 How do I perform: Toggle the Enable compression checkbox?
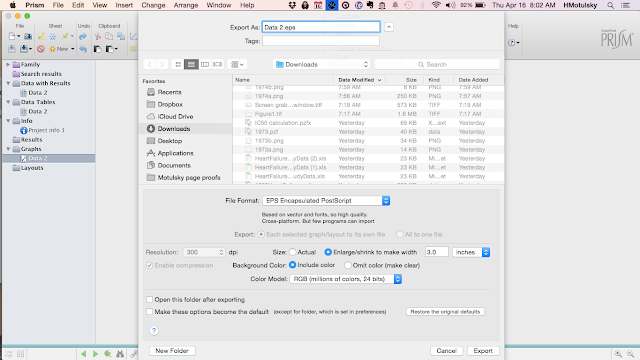click(x=150, y=265)
